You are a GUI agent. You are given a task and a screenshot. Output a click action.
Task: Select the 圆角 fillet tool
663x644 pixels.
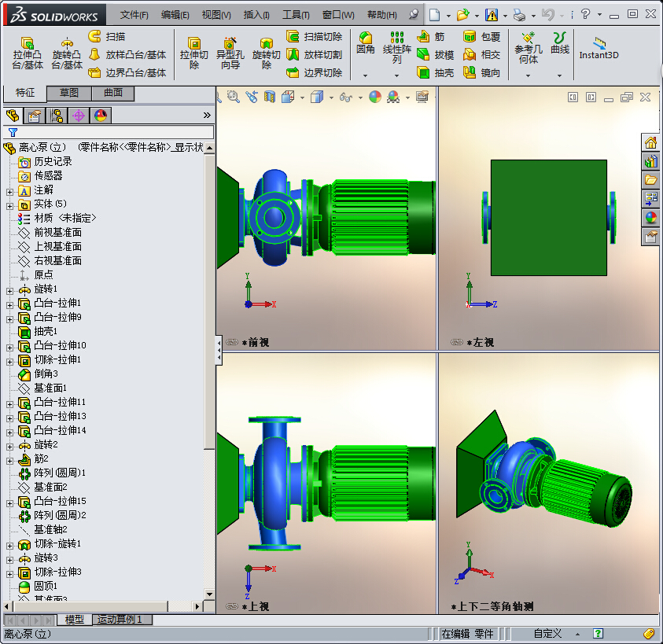pyautogui.click(x=366, y=43)
